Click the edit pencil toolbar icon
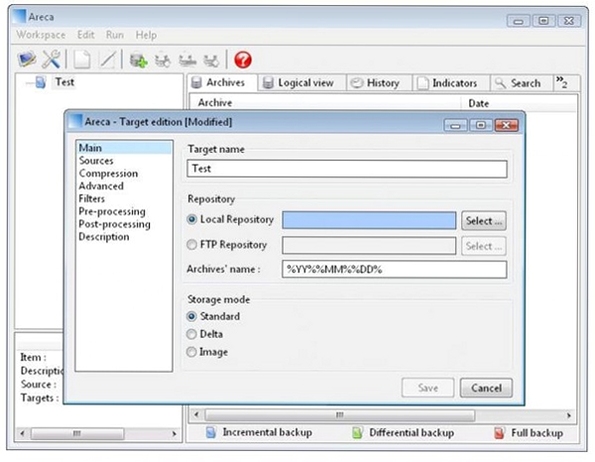 pyautogui.click(x=107, y=60)
